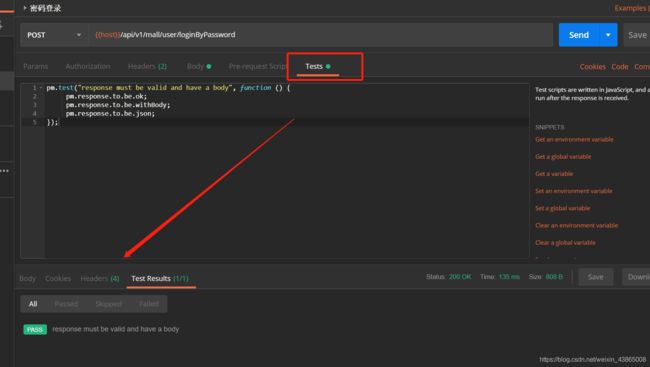Click 'response must be valid and have a body' result
The width and height of the screenshot is (650, 367).
[x=116, y=329]
